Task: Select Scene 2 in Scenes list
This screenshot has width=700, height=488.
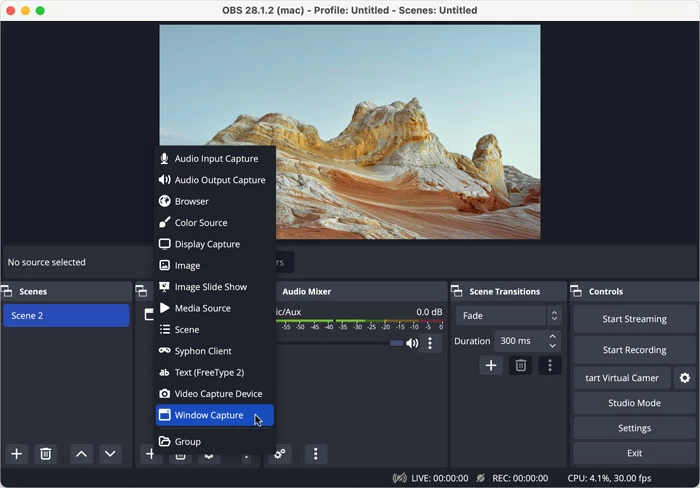Action: click(x=66, y=315)
